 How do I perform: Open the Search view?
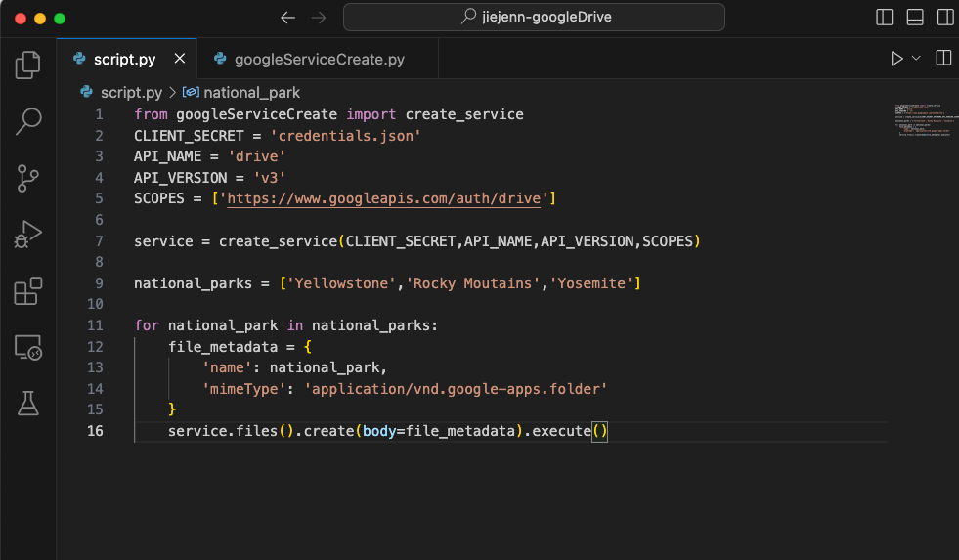[x=27, y=121]
